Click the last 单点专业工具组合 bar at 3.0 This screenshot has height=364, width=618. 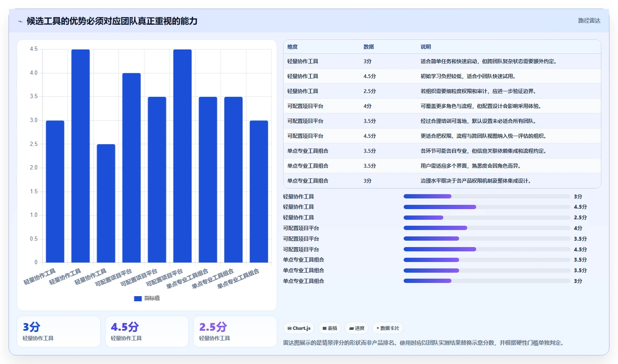[259, 192]
